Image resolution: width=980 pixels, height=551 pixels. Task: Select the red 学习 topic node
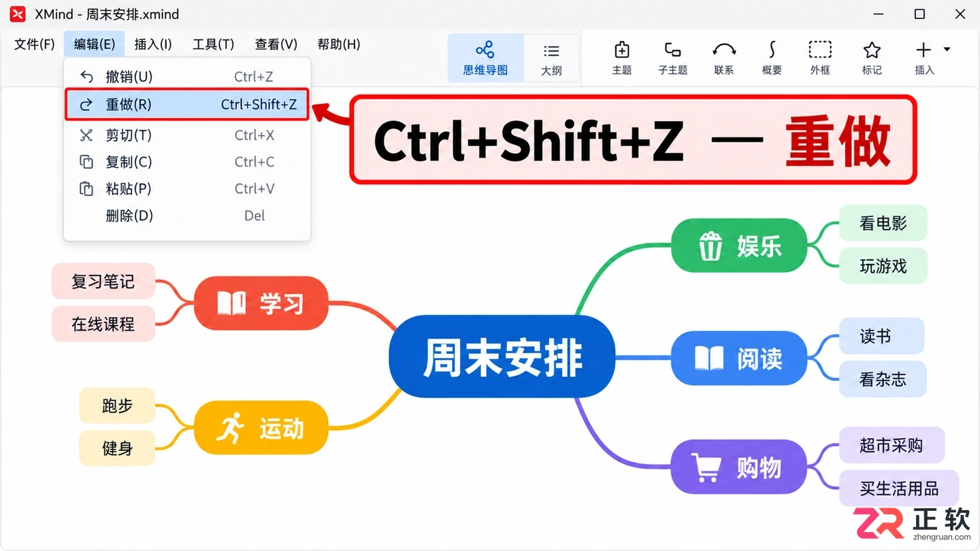[x=261, y=303]
